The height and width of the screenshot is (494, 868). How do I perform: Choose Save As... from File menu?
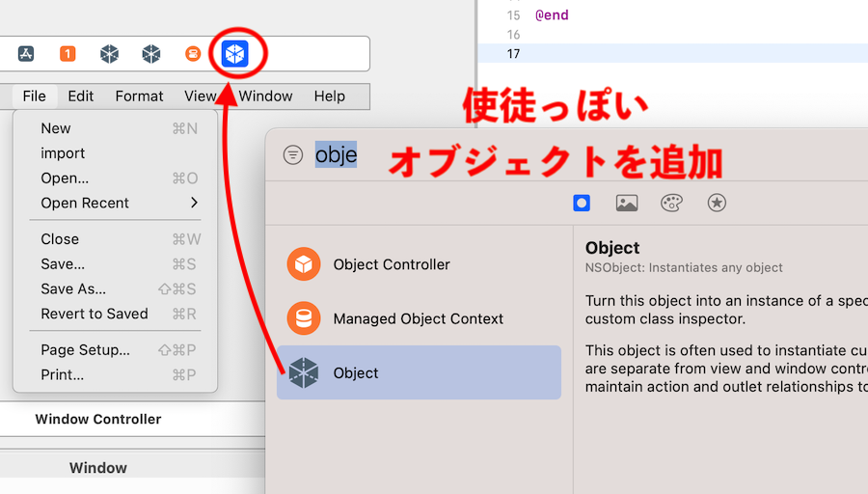(73, 288)
